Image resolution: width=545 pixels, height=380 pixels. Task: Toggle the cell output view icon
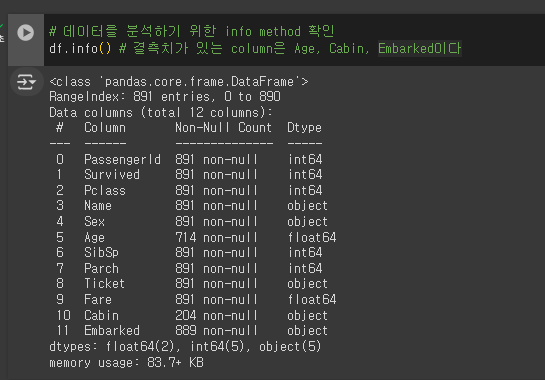point(26,82)
